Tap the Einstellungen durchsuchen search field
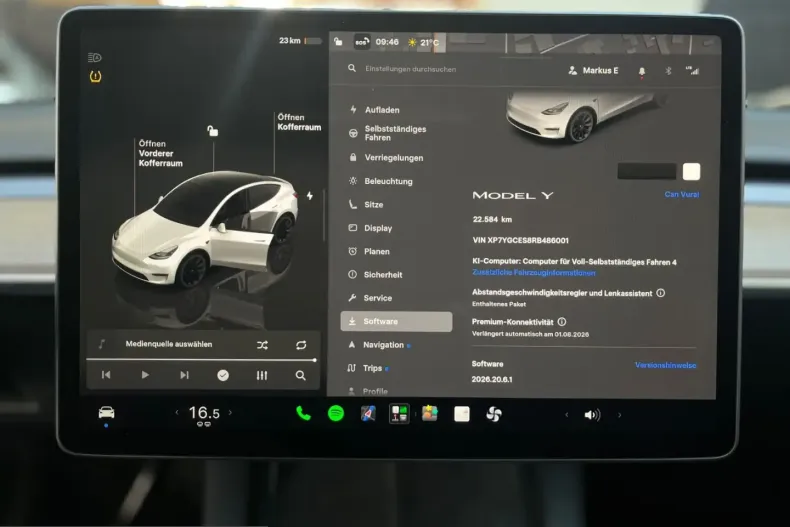This screenshot has width=790, height=527. (411, 69)
